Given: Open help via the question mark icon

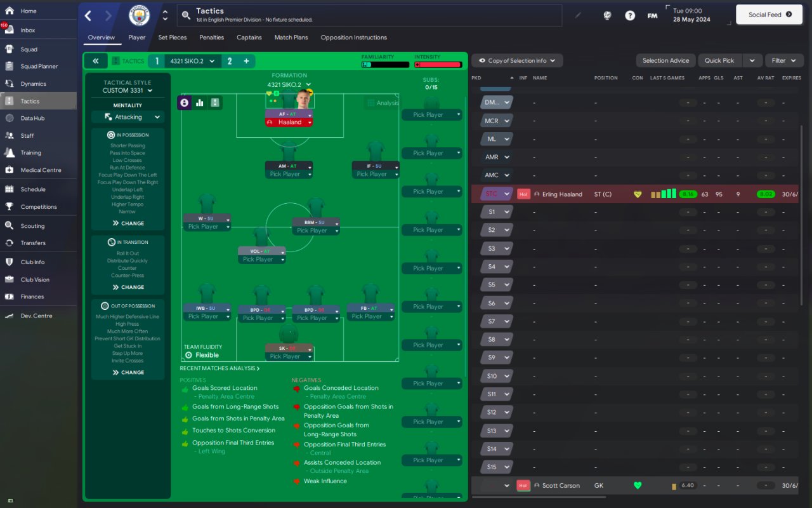Looking at the screenshot, I should (x=630, y=15).
